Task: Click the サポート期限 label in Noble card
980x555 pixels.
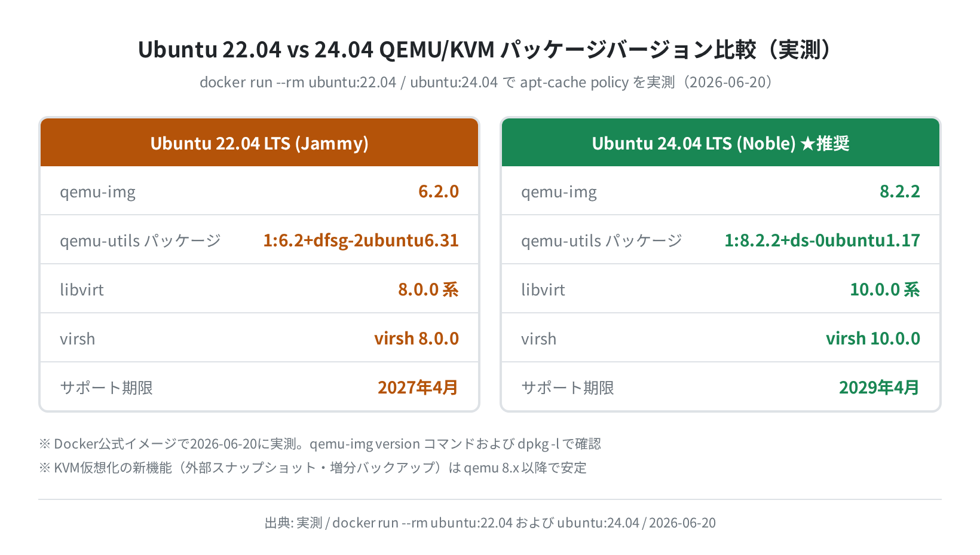Action: pyautogui.click(x=568, y=388)
